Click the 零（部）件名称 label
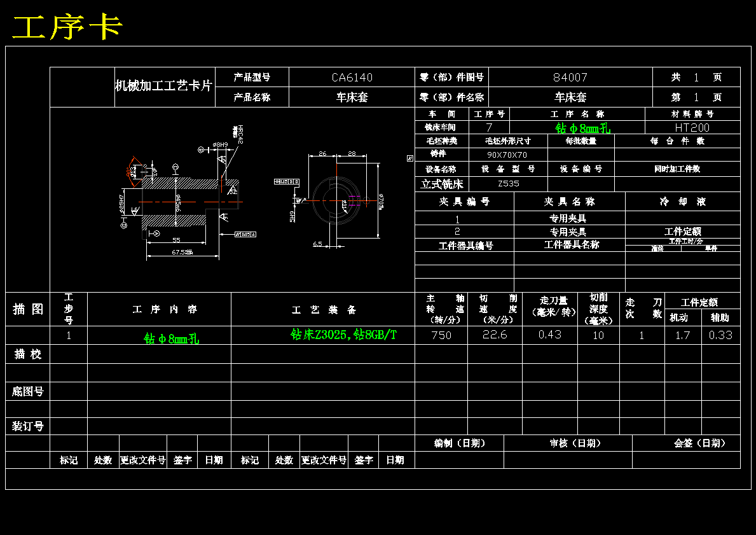The height and width of the screenshot is (535, 756). (x=452, y=97)
